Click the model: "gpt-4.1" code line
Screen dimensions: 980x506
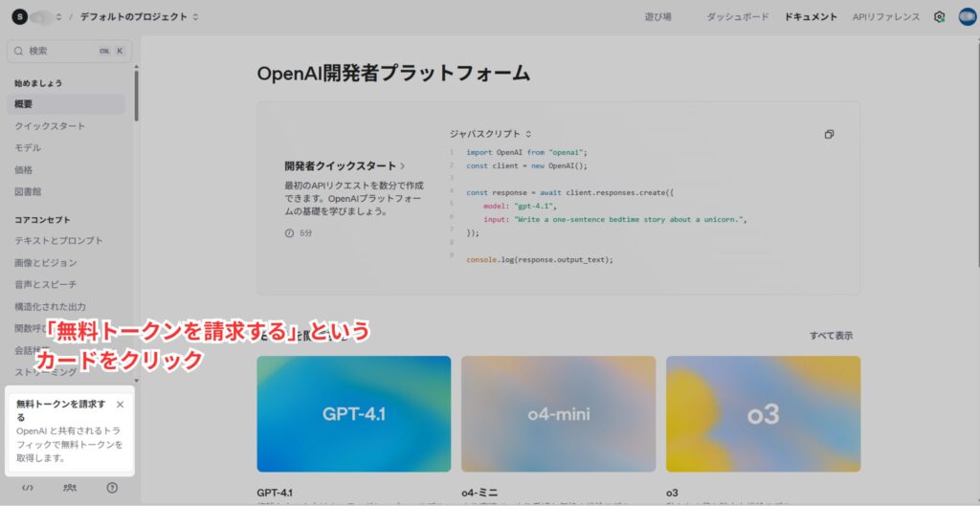pos(520,206)
